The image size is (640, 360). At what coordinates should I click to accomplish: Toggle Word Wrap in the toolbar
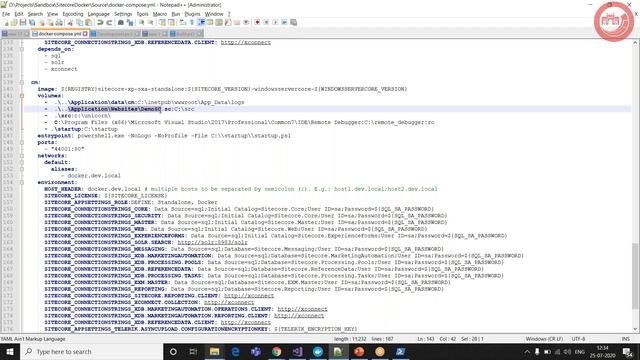click(x=182, y=22)
